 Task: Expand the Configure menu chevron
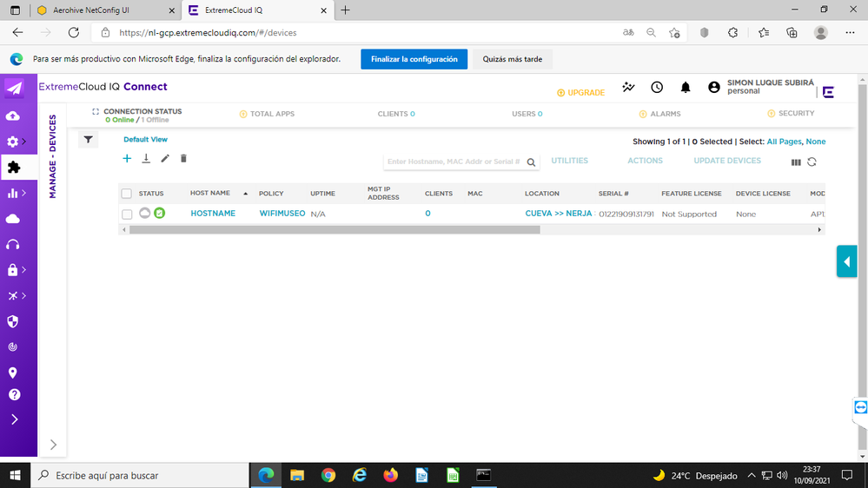pos(23,142)
